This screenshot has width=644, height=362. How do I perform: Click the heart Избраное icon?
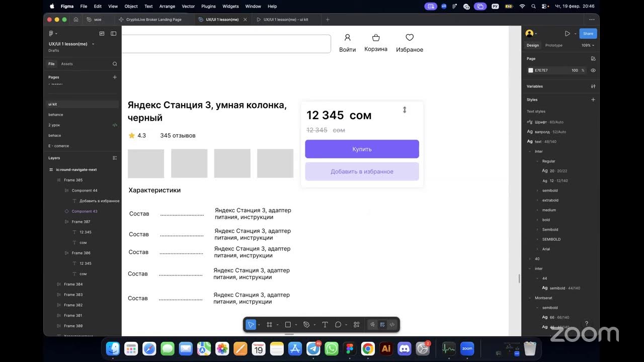pos(410,37)
